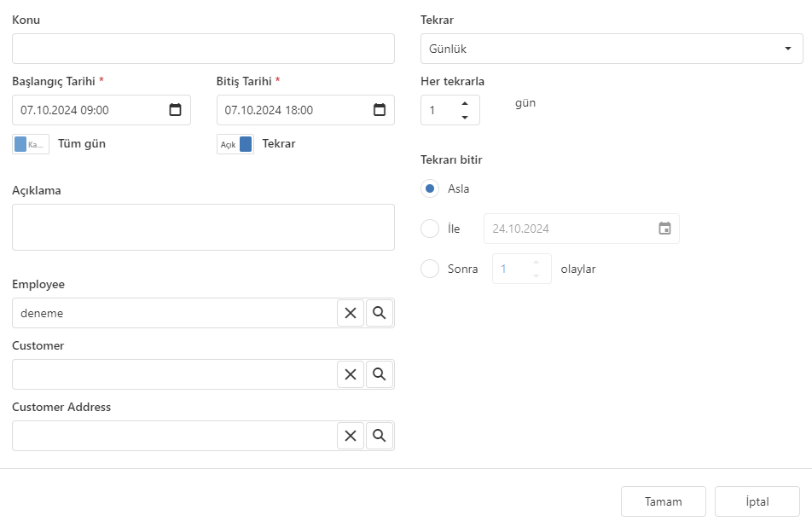Focus the Konu text field
The height and width of the screenshot is (527, 812).
(x=203, y=49)
